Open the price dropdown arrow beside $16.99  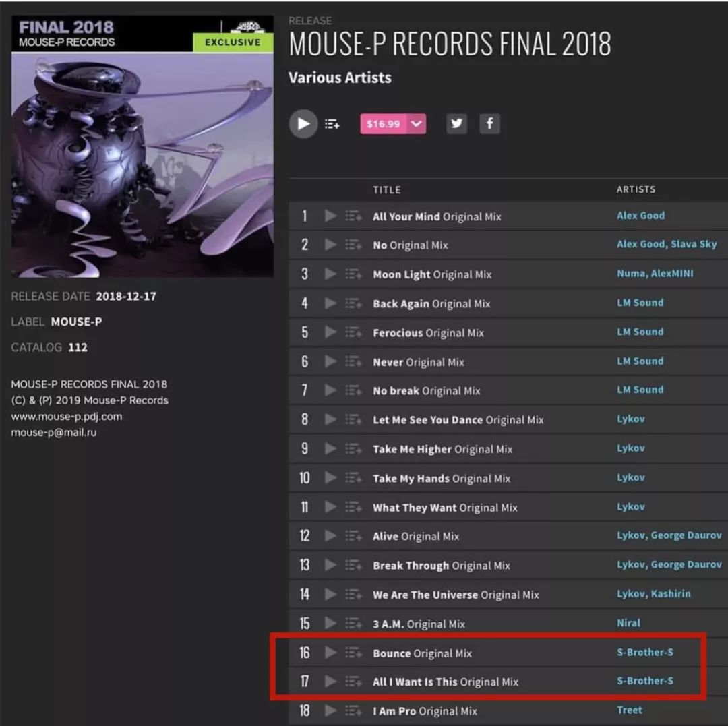coord(417,124)
